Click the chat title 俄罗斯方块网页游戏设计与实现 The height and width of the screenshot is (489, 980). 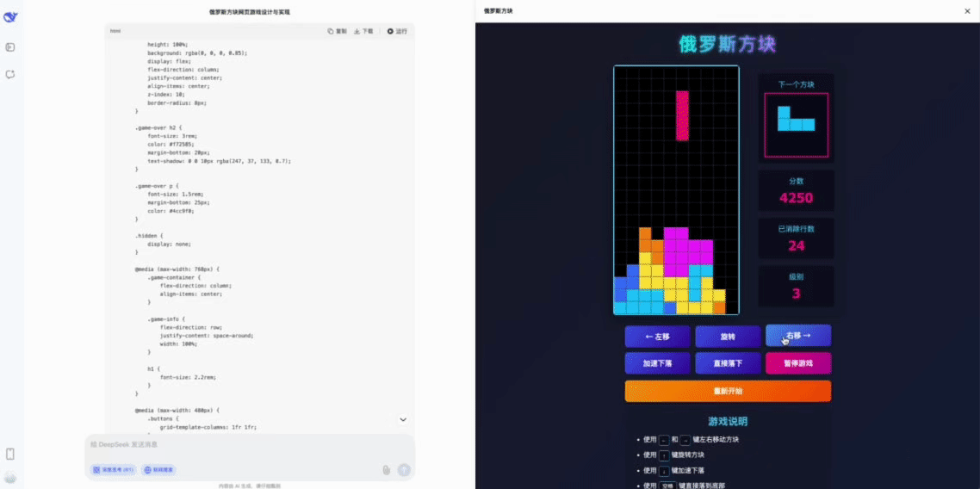250,12
